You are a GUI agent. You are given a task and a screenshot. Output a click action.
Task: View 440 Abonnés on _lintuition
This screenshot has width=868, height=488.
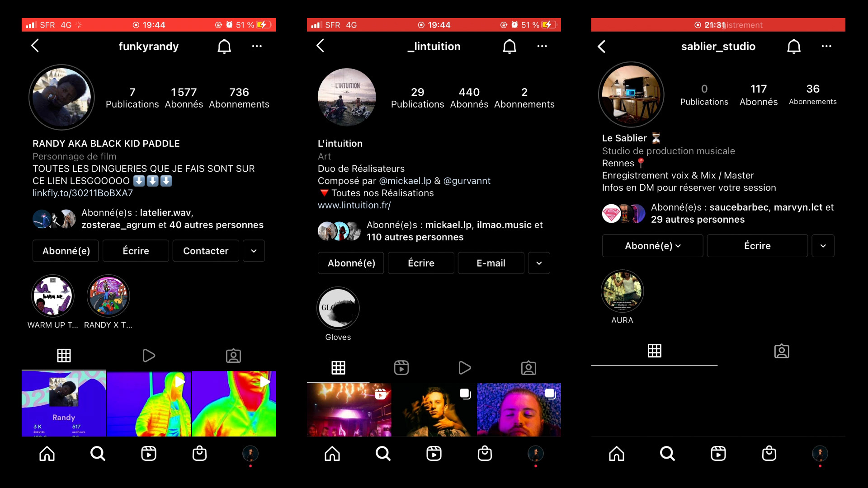469,98
